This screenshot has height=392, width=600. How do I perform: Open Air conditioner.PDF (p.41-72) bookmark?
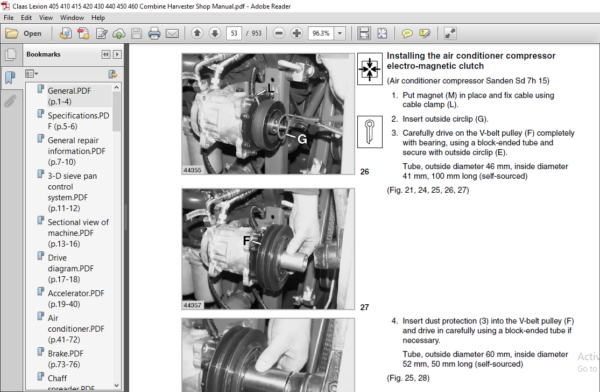pos(76,328)
